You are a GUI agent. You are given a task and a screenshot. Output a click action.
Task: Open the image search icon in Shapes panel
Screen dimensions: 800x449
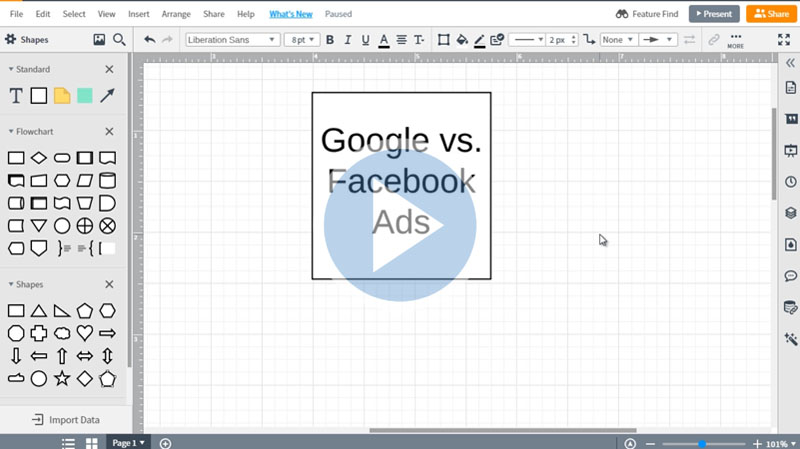pos(99,40)
